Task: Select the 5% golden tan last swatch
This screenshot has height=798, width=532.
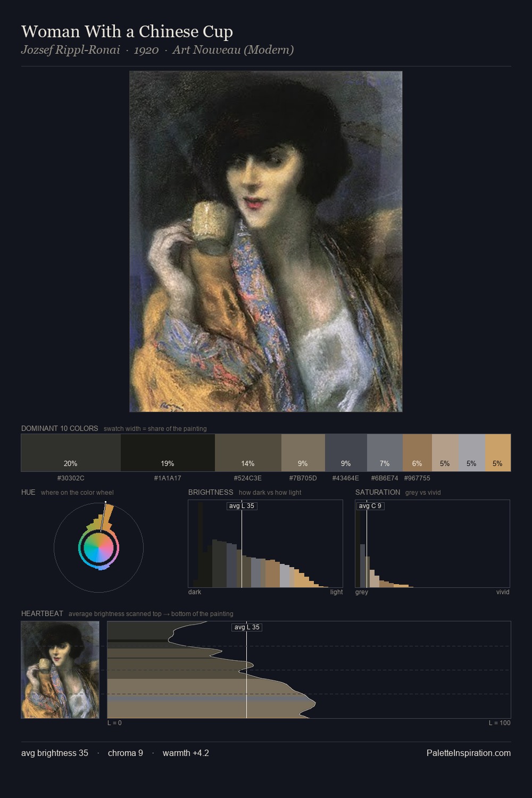Action: [497, 453]
